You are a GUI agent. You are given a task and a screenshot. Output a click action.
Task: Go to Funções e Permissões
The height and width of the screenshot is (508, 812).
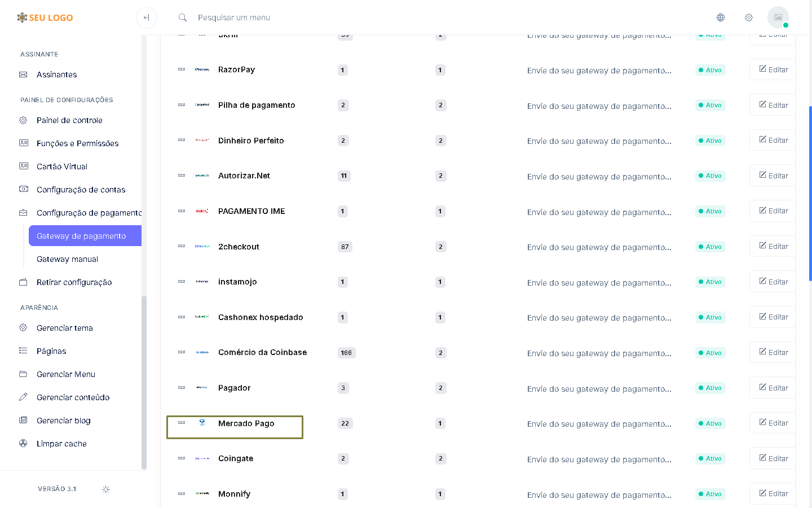[77, 143]
